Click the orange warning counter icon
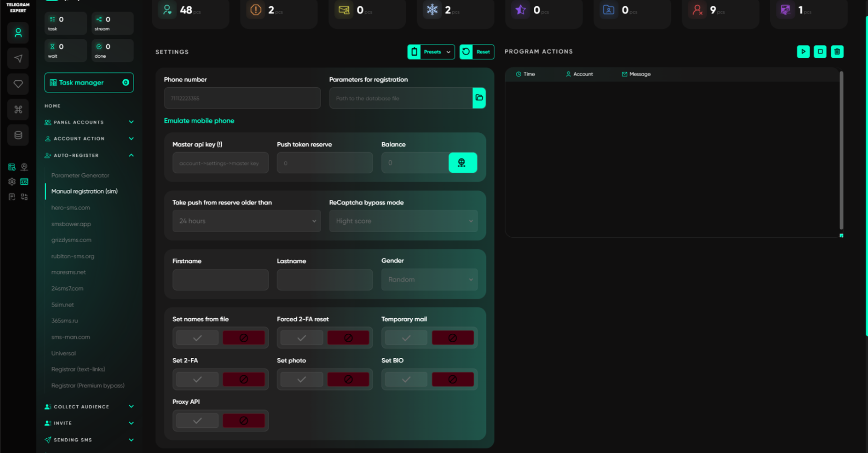This screenshot has height=453, width=868. point(256,10)
